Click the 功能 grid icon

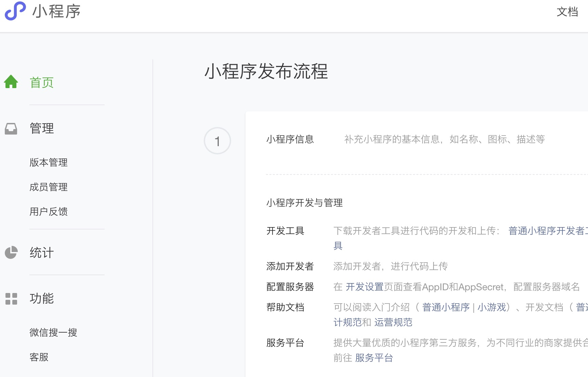tap(11, 298)
